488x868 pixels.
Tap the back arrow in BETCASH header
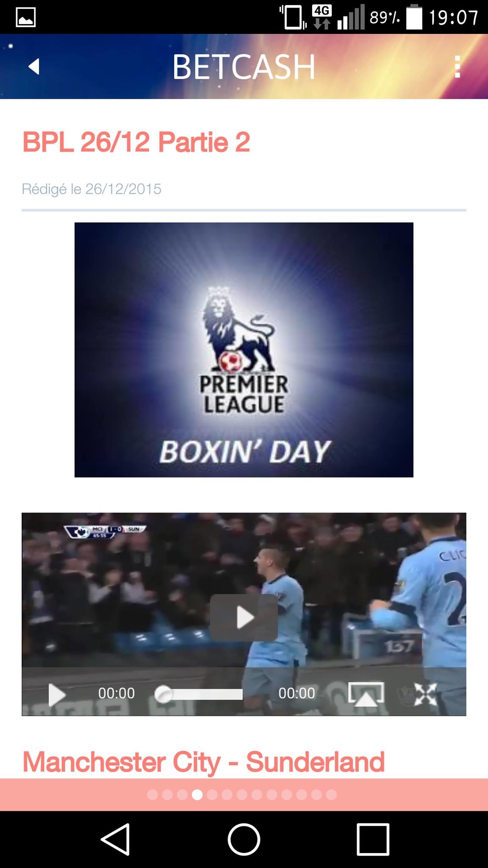coord(34,67)
